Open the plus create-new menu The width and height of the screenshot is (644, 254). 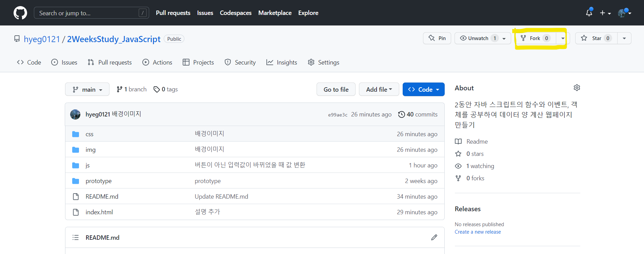click(605, 13)
